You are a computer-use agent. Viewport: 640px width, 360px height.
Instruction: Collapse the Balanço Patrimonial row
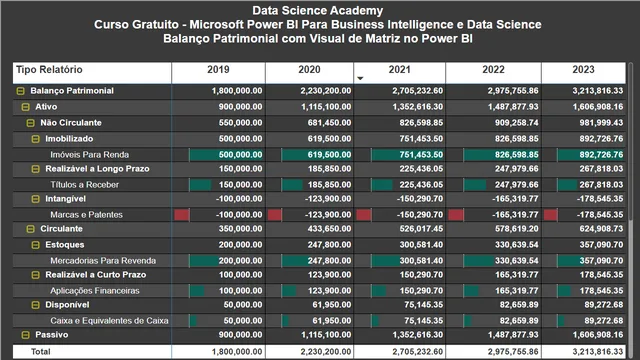(20, 91)
